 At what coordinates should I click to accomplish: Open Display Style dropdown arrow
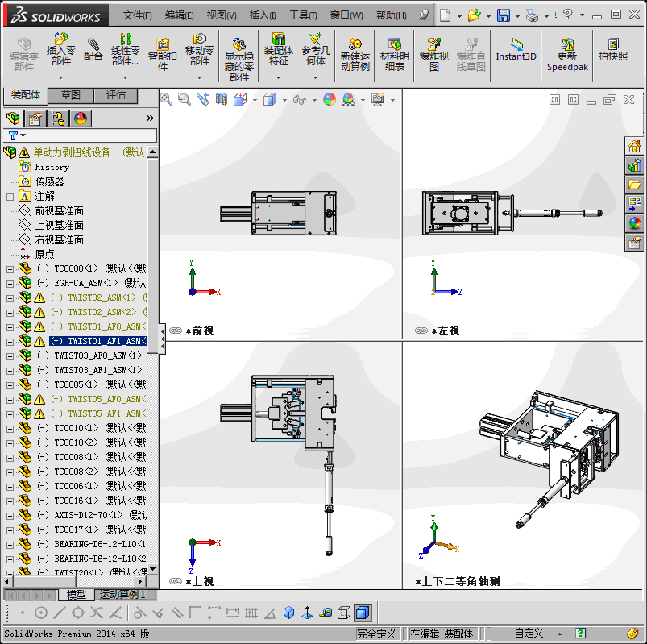(x=284, y=100)
